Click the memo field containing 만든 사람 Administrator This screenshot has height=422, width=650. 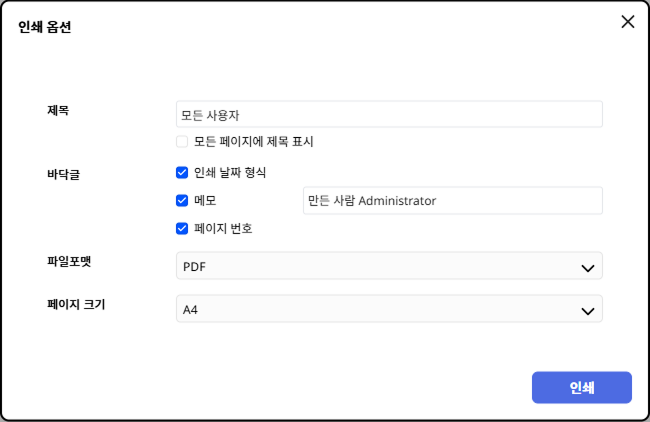(x=452, y=201)
